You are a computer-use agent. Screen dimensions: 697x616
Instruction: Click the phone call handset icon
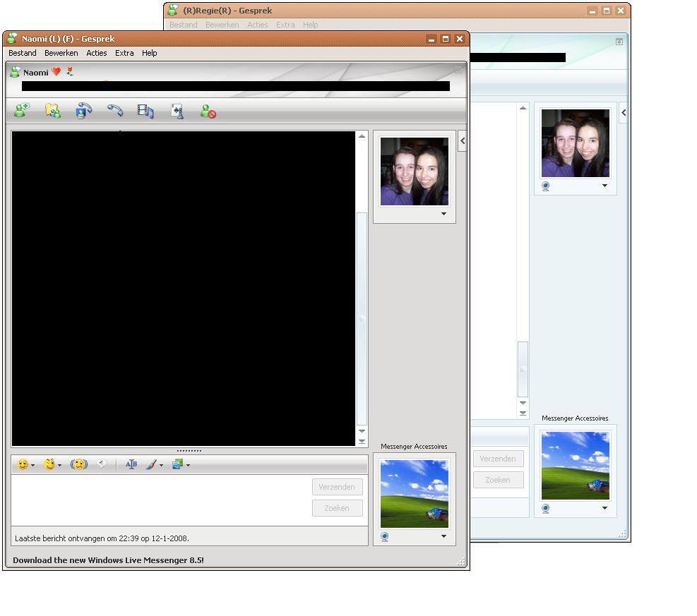point(114,111)
